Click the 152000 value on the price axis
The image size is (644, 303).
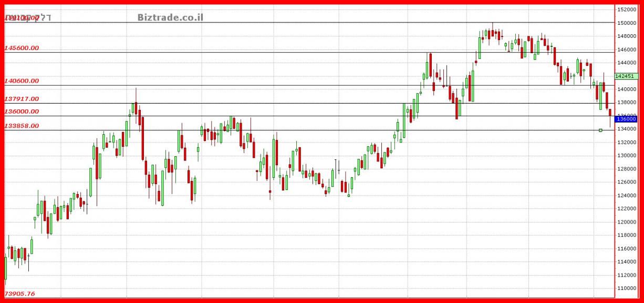[x=627, y=9]
